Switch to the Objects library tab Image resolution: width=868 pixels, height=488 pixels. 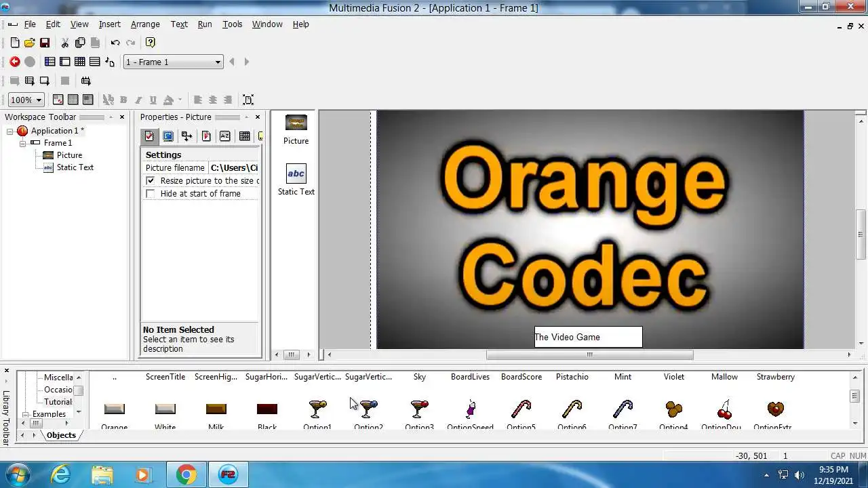tap(61, 435)
